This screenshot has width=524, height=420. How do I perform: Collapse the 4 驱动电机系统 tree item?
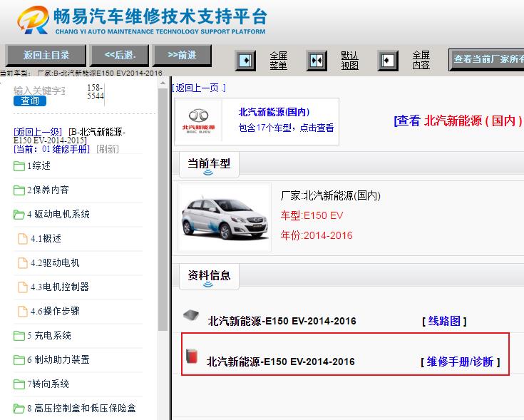58,215
